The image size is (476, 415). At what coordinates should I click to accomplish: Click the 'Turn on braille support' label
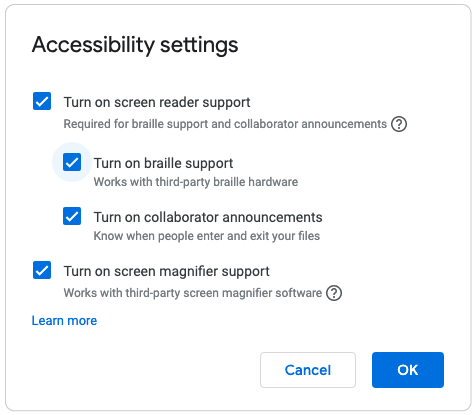(163, 163)
